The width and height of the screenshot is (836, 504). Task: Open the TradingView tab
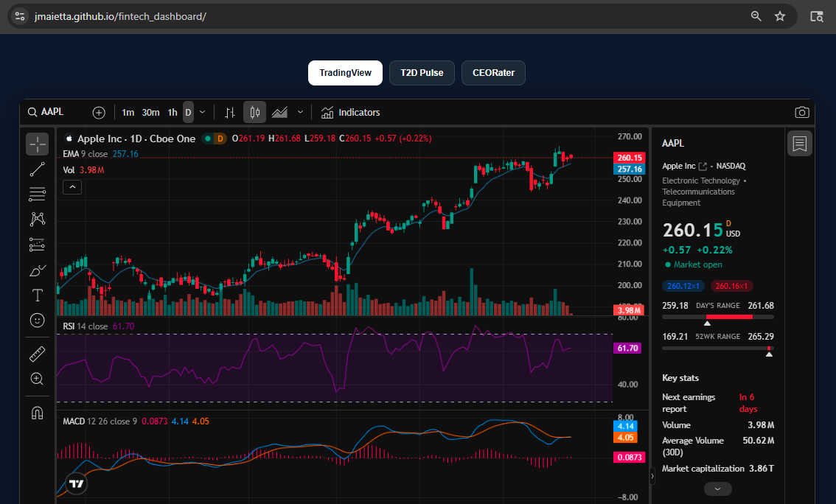click(346, 73)
